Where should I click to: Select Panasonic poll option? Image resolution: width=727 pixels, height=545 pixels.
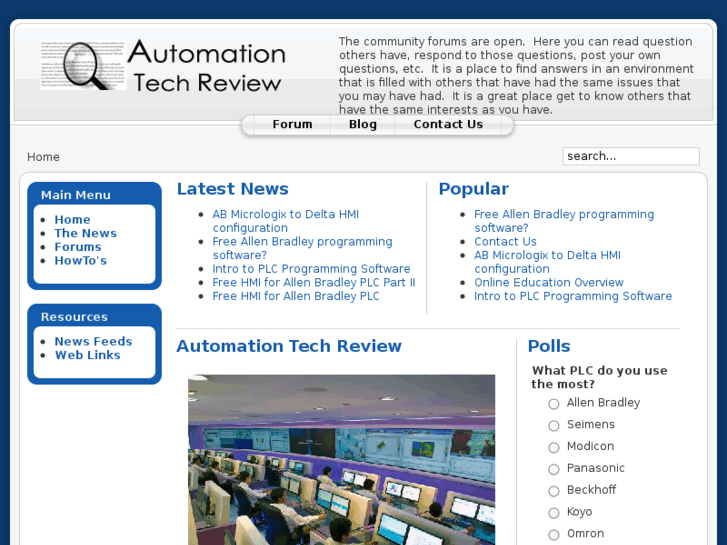point(554,469)
